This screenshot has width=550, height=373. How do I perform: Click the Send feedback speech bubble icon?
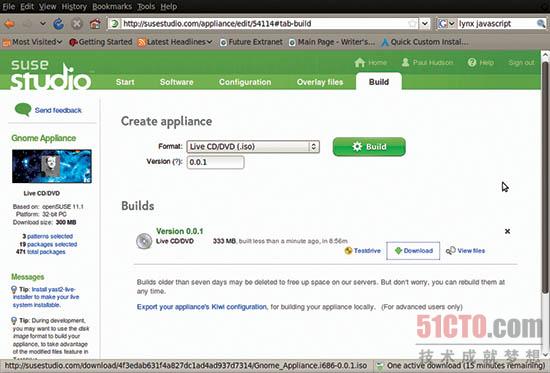(x=23, y=110)
